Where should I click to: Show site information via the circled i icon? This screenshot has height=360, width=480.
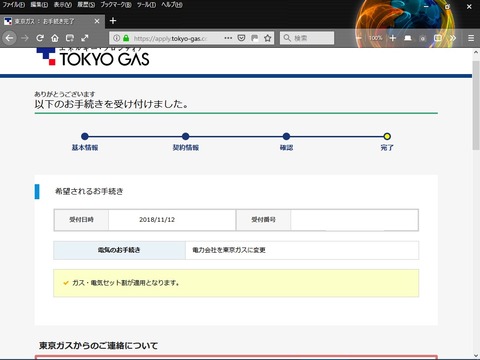point(116,38)
